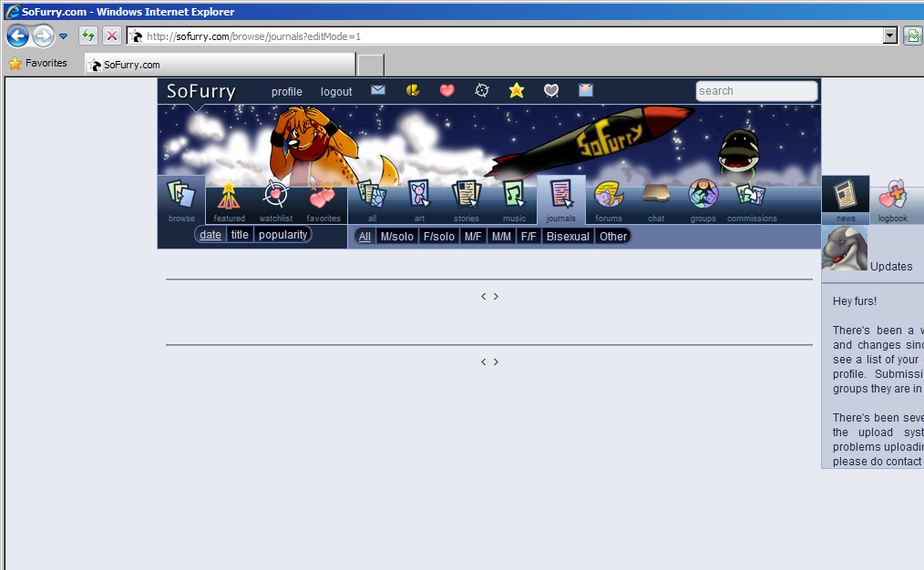Filter journals by M/M
This screenshot has height=570, width=924.
pos(501,236)
